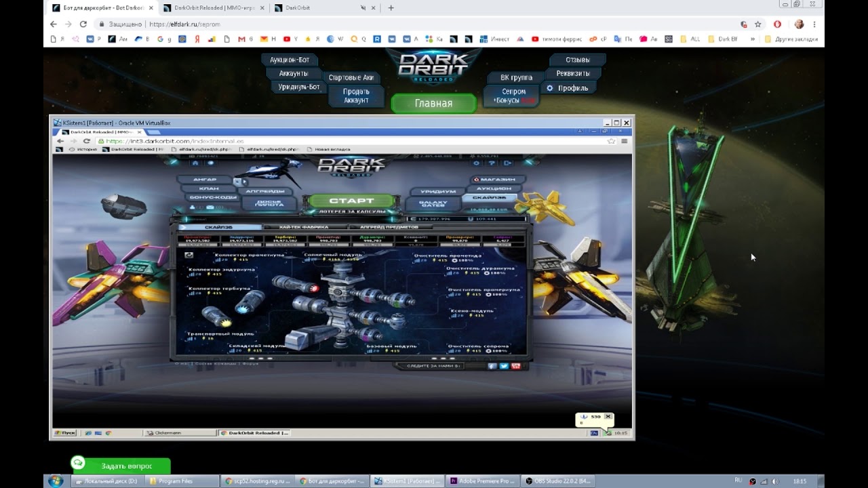Open ЛОТЕРЕЯ ЗА КАПСУЛЫ link
The height and width of the screenshot is (488, 868).
352,211
